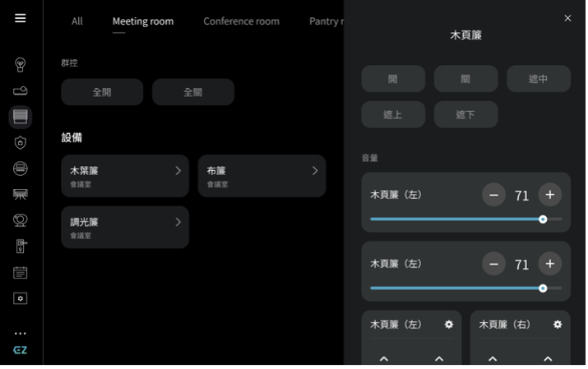Open the air conditioner section icon
The image size is (588, 369).
pyautogui.click(x=21, y=194)
